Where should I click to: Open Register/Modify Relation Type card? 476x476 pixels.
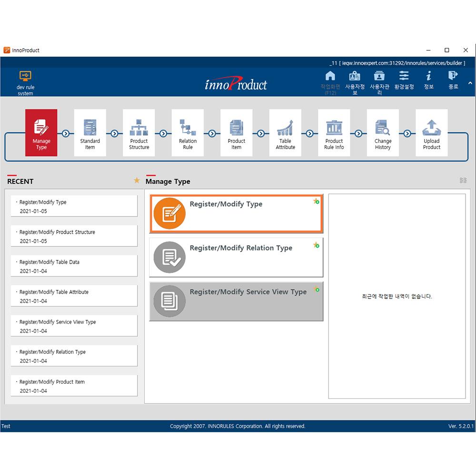[236, 258]
